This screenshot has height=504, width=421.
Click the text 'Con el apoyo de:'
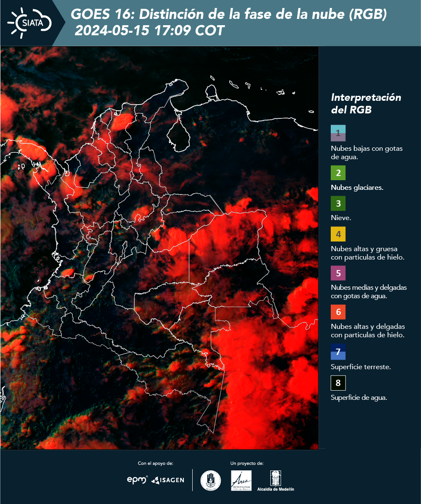[155, 463]
